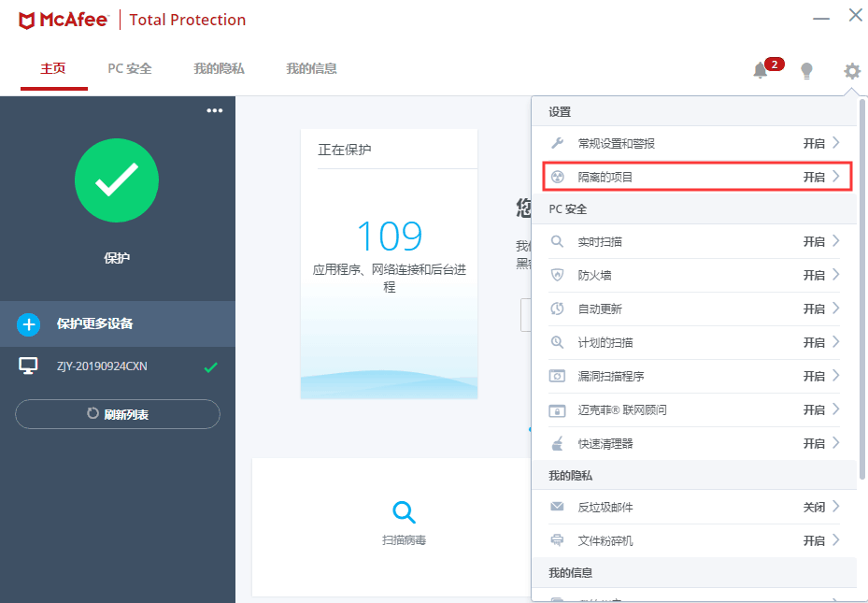868x603 pixels.
Task: Click the broom icon beside 快速清理器
Action: click(x=558, y=443)
